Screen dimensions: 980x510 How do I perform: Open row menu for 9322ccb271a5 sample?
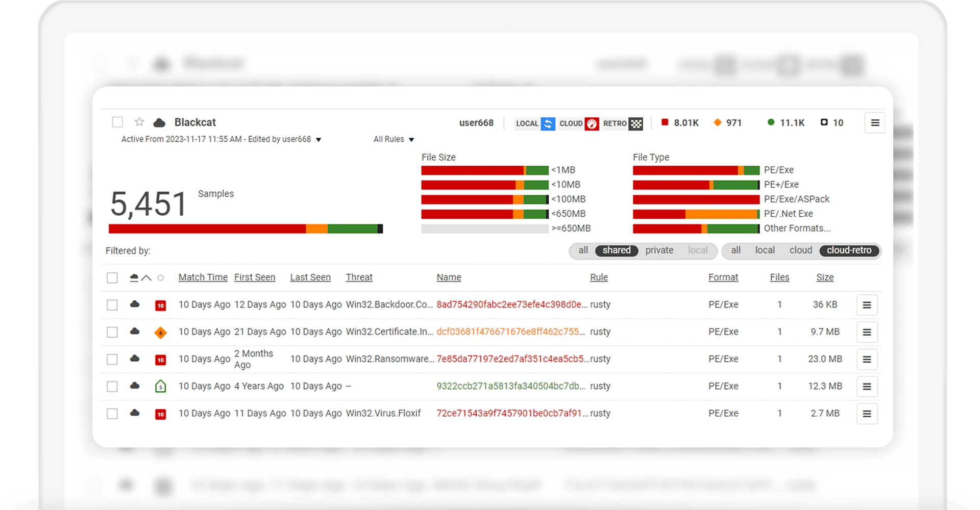pyautogui.click(x=867, y=387)
